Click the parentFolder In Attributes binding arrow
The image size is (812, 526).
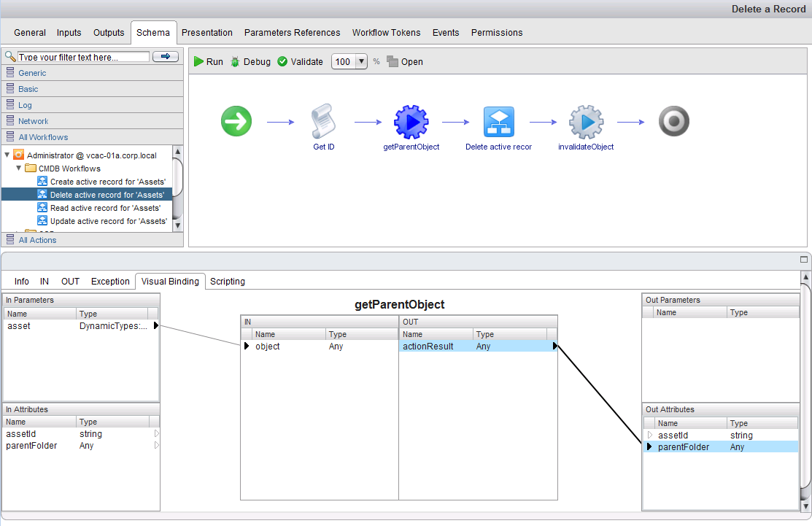(x=156, y=445)
